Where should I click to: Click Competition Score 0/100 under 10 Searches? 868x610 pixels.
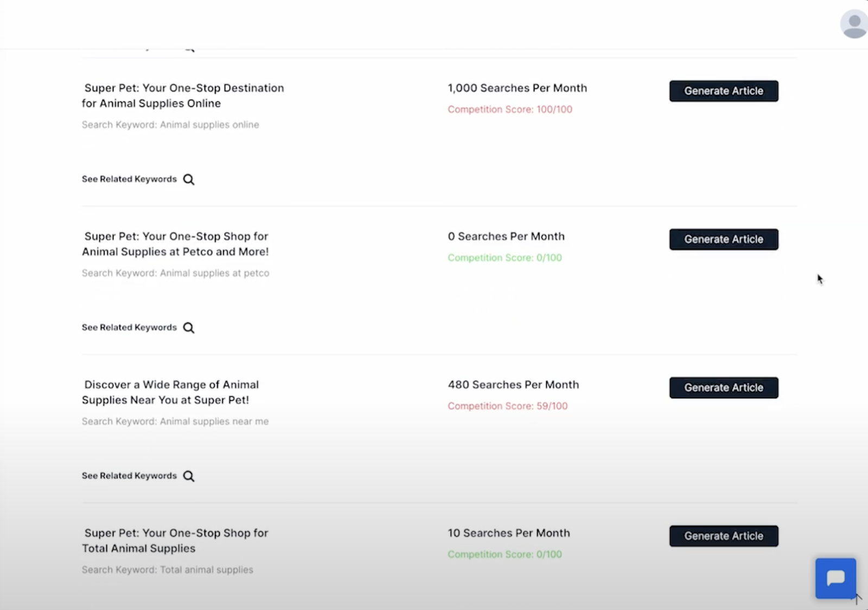pos(505,554)
